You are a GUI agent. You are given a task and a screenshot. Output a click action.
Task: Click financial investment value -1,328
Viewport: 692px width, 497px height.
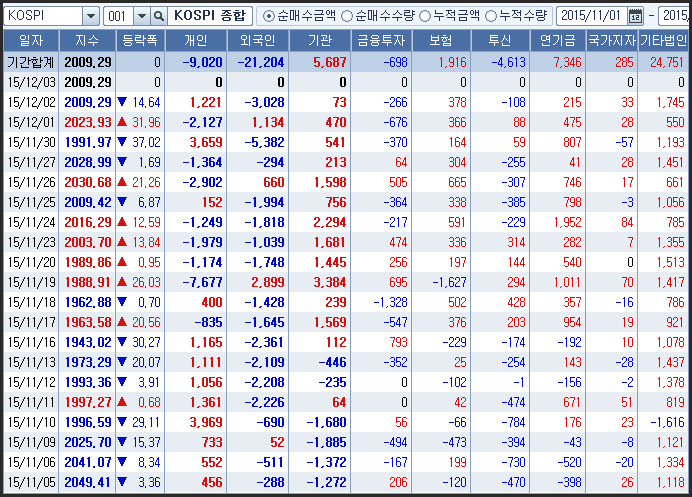click(390, 302)
